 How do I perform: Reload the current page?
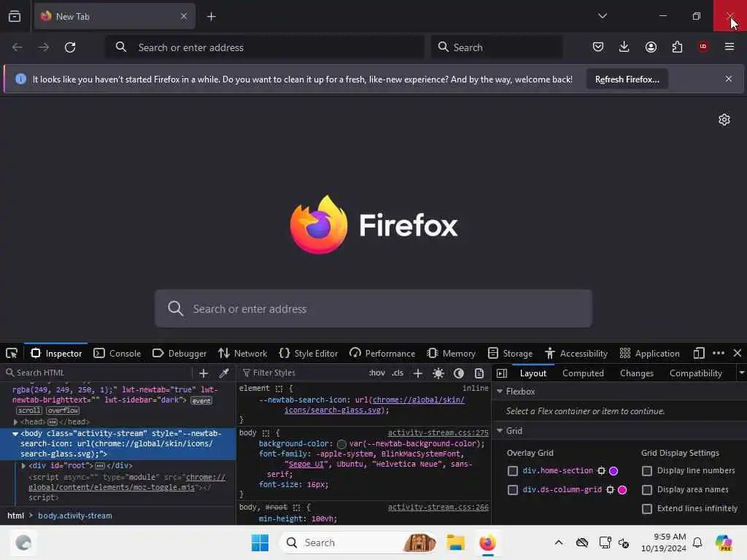(x=70, y=47)
